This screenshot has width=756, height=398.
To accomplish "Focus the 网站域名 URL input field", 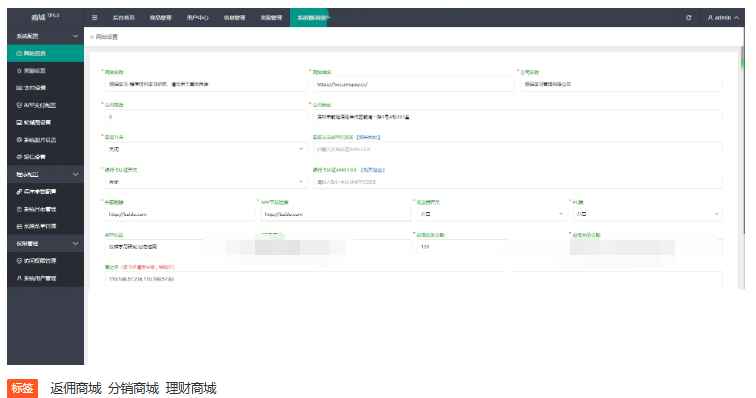I will click(413, 84).
